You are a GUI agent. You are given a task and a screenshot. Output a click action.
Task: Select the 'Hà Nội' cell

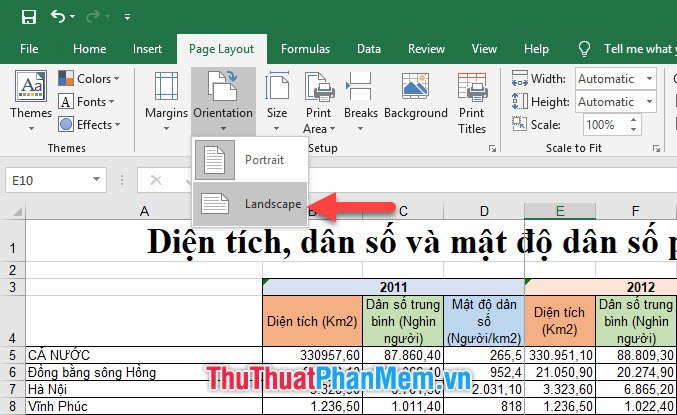tap(144, 389)
